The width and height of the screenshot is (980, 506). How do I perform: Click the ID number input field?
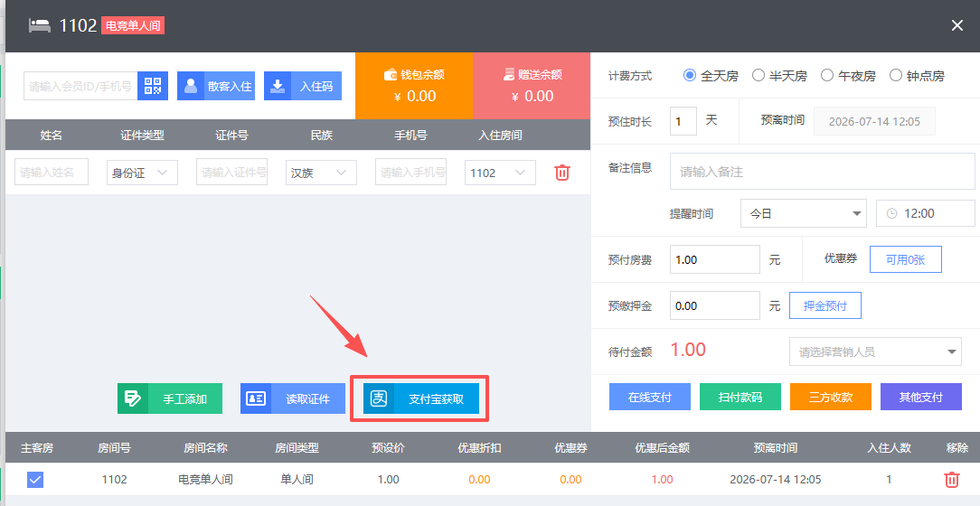point(231,172)
